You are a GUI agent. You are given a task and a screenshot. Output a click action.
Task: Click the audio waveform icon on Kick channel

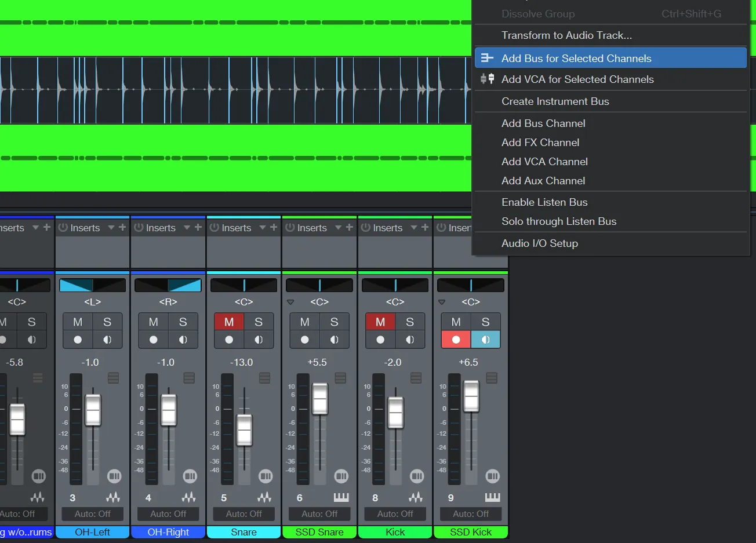(416, 497)
